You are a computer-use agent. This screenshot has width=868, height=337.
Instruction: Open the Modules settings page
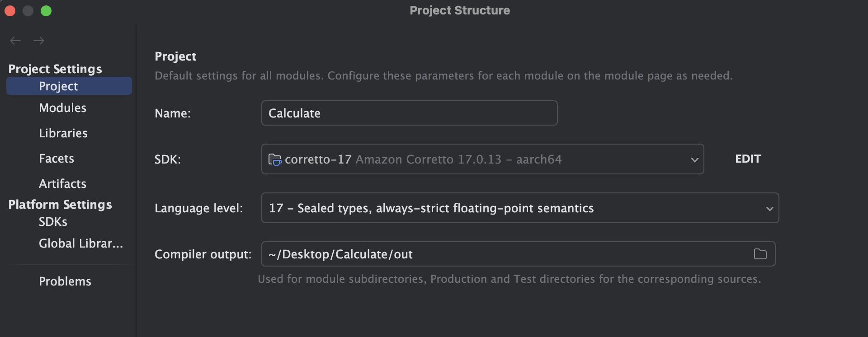62,108
